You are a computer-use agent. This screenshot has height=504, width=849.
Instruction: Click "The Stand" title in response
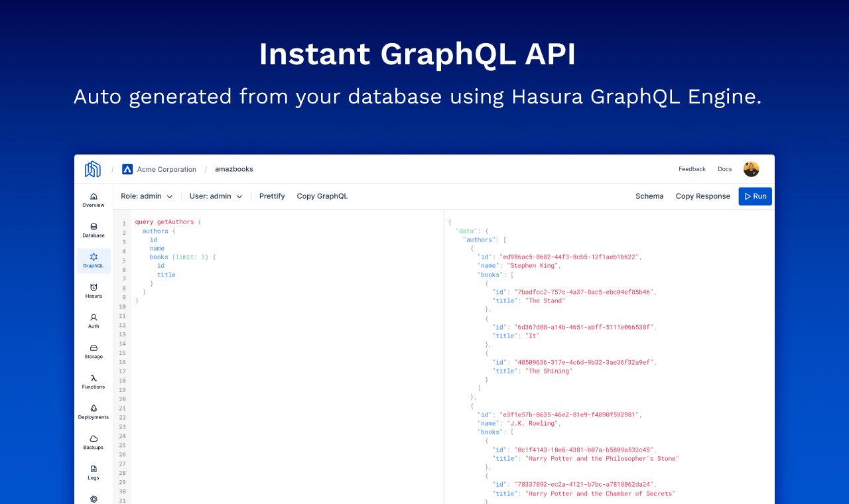pos(545,301)
